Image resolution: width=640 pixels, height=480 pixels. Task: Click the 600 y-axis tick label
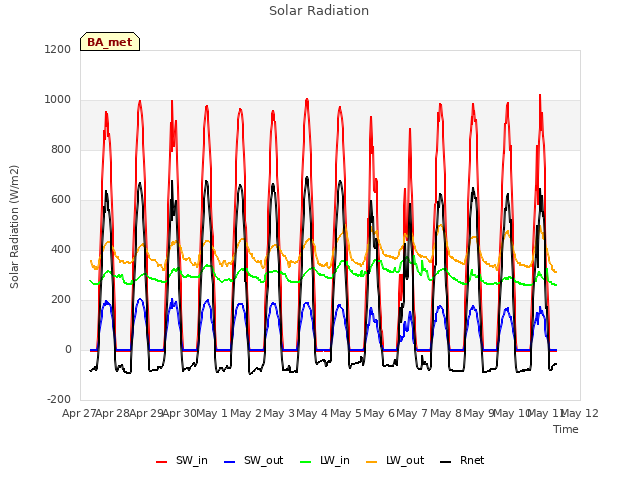click(61, 200)
